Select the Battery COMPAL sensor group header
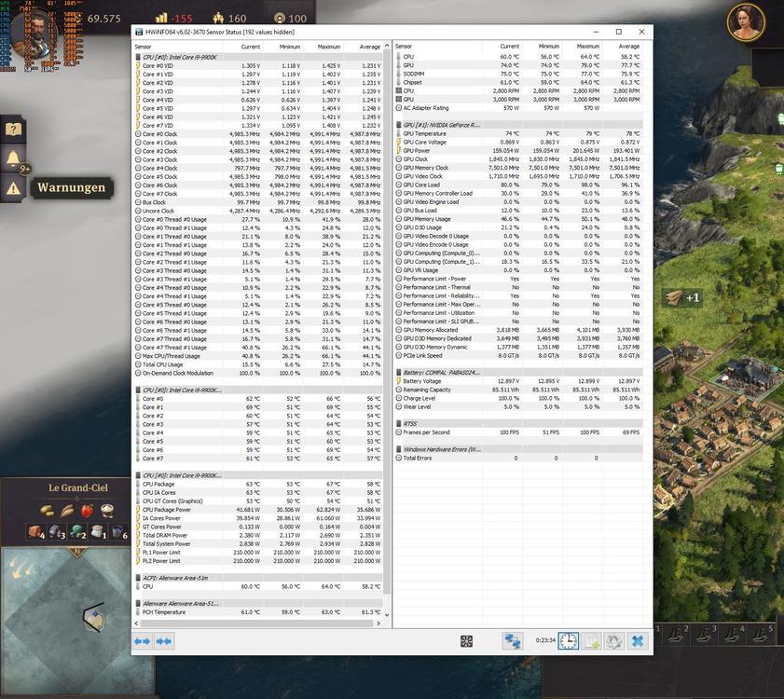 pos(442,372)
